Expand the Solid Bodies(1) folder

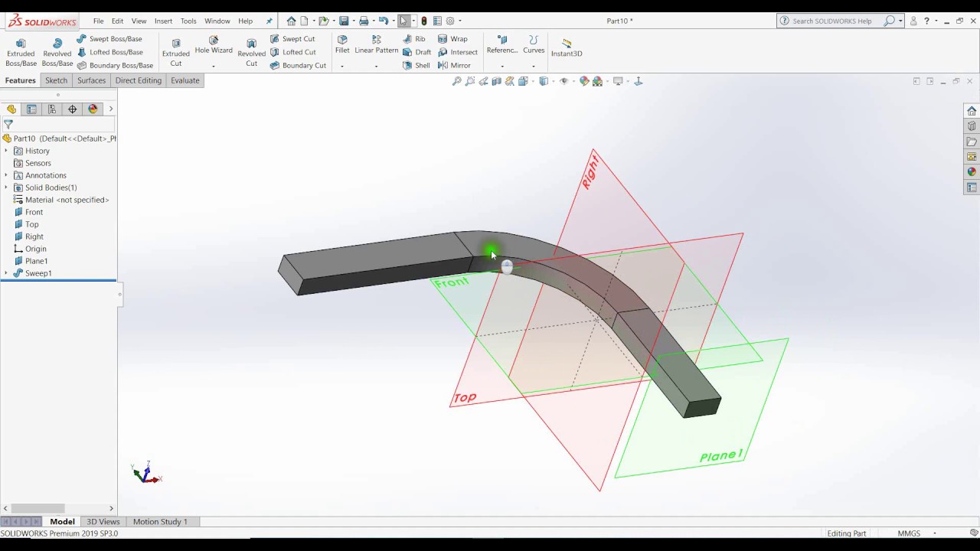pyautogui.click(x=6, y=187)
